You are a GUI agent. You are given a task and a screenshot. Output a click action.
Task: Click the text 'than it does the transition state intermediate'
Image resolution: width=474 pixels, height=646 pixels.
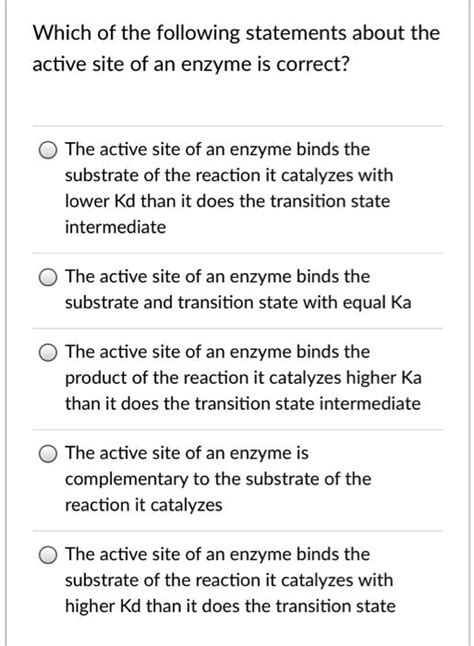pos(243,403)
